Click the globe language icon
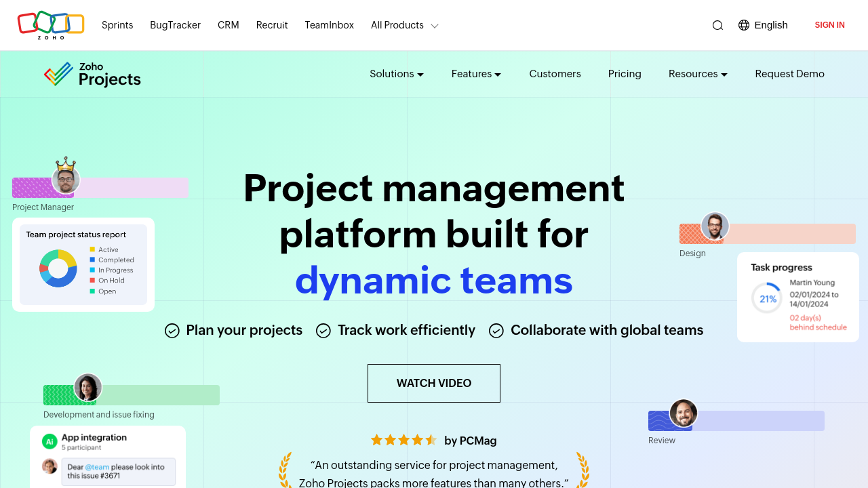This screenshot has height=488, width=868. [x=744, y=25]
